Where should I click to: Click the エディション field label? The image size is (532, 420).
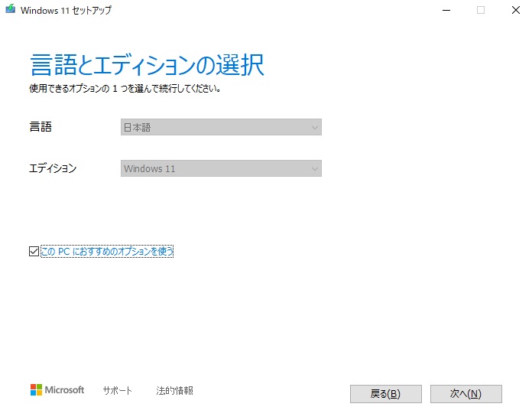53,168
